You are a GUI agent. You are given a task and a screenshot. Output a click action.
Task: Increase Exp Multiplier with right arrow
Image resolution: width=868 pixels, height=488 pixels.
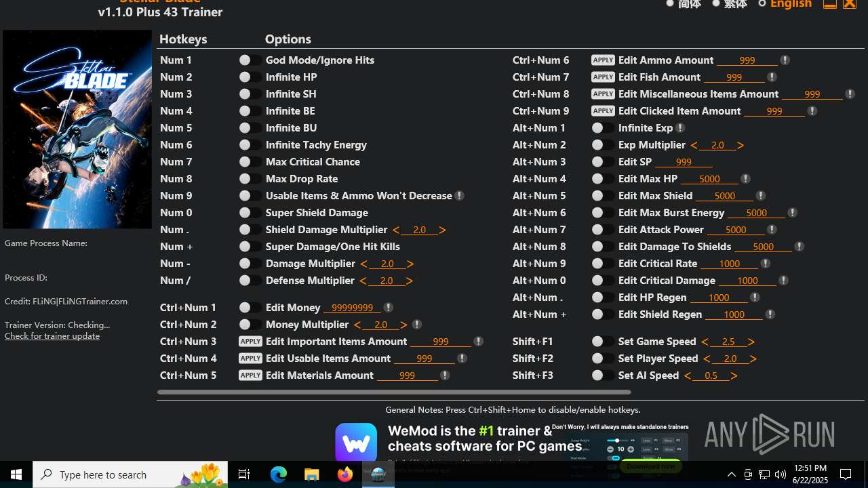coord(741,146)
